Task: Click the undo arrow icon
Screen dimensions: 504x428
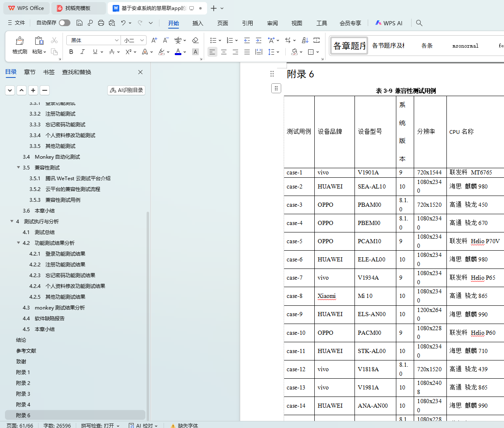Action: [123, 23]
